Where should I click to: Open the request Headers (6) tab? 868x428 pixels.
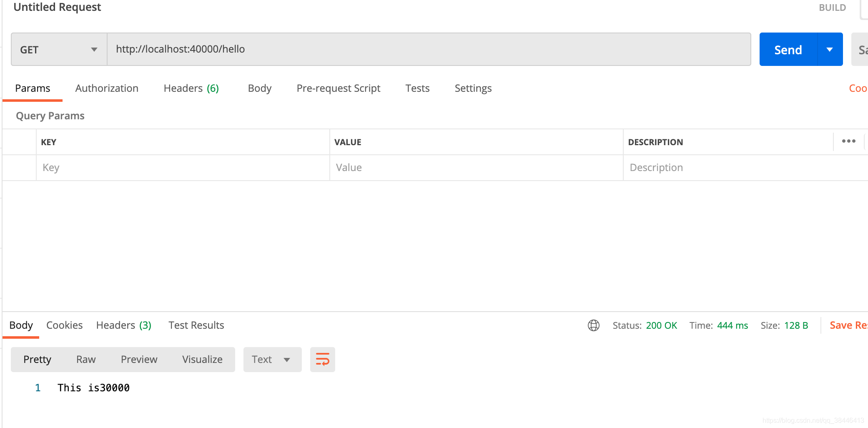point(191,88)
